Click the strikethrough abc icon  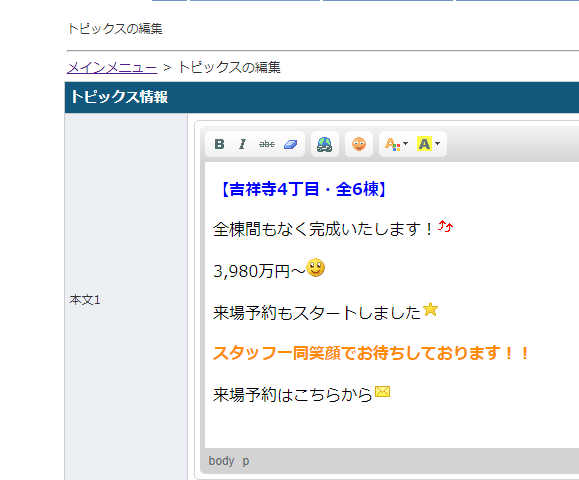tap(267, 144)
